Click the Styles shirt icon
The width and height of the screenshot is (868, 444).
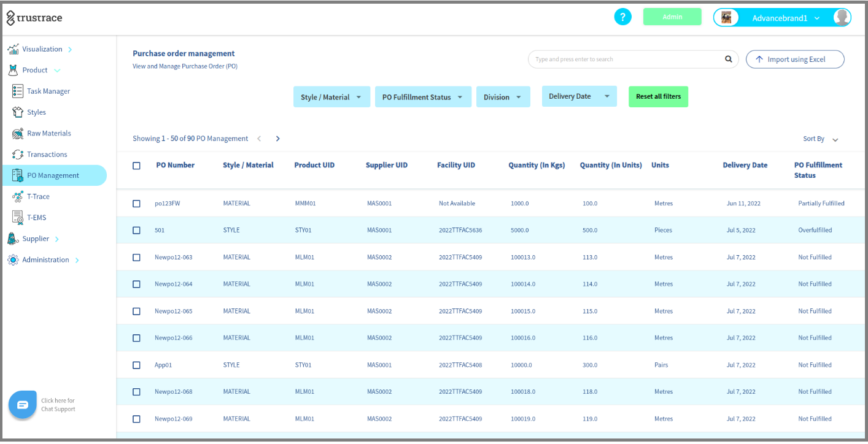tap(18, 112)
